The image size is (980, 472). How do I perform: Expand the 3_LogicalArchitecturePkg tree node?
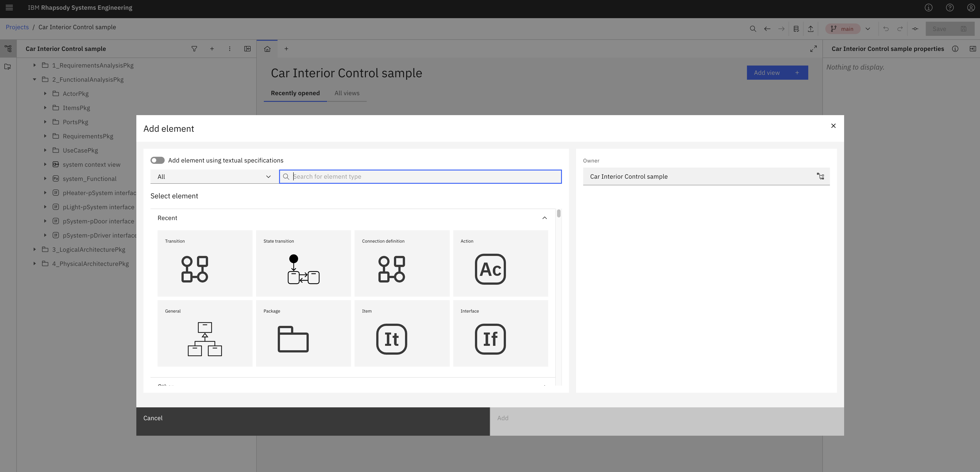click(x=35, y=249)
